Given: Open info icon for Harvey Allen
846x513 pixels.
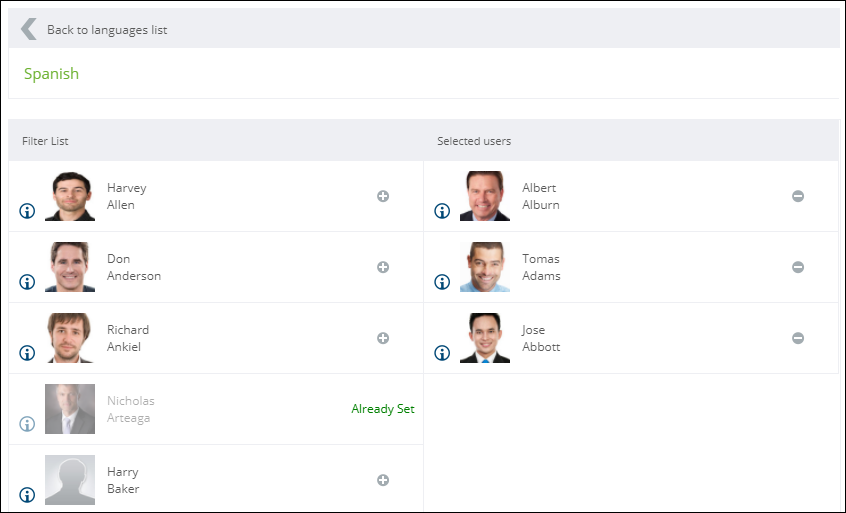Looking at the screenshot, I should click(x=27, y=211).
